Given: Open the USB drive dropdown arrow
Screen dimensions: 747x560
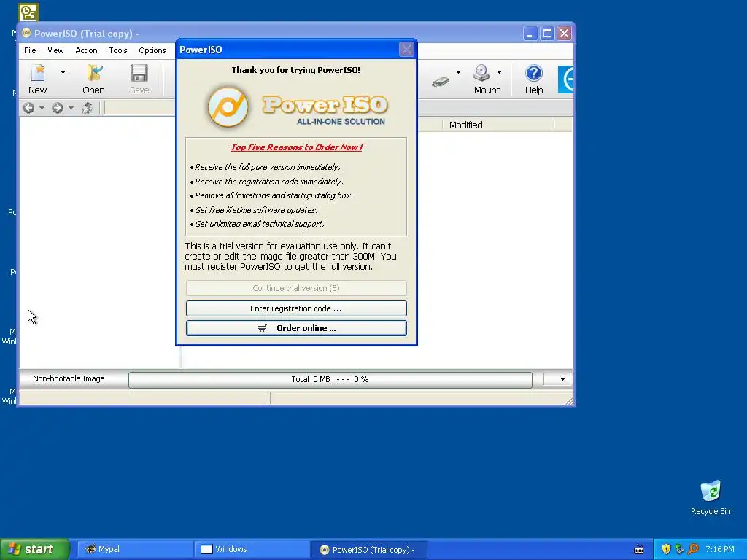Looking at the screenshot, I should (458, 72).
